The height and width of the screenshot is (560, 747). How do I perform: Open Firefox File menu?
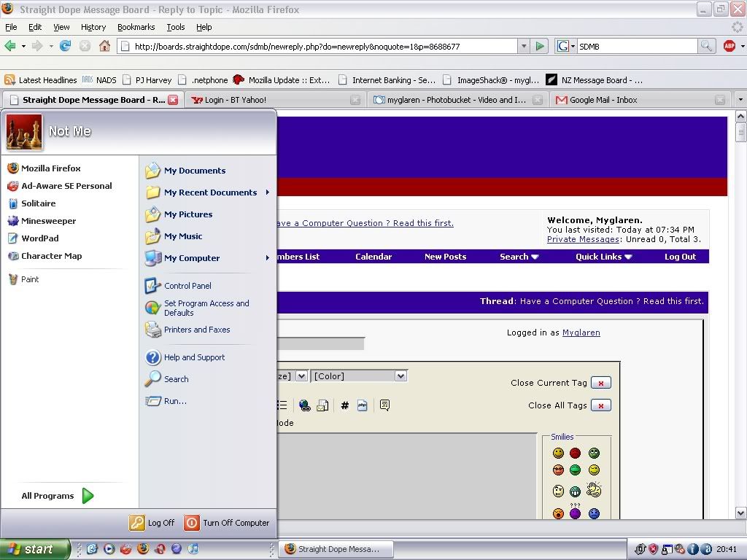[x=11, y=27]
